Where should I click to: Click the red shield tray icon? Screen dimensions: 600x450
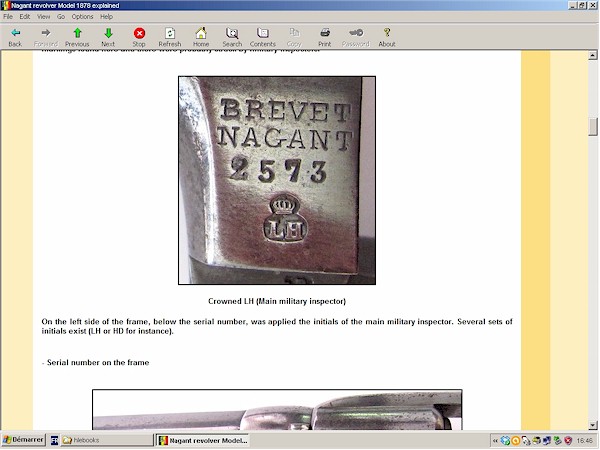point(568,441)
